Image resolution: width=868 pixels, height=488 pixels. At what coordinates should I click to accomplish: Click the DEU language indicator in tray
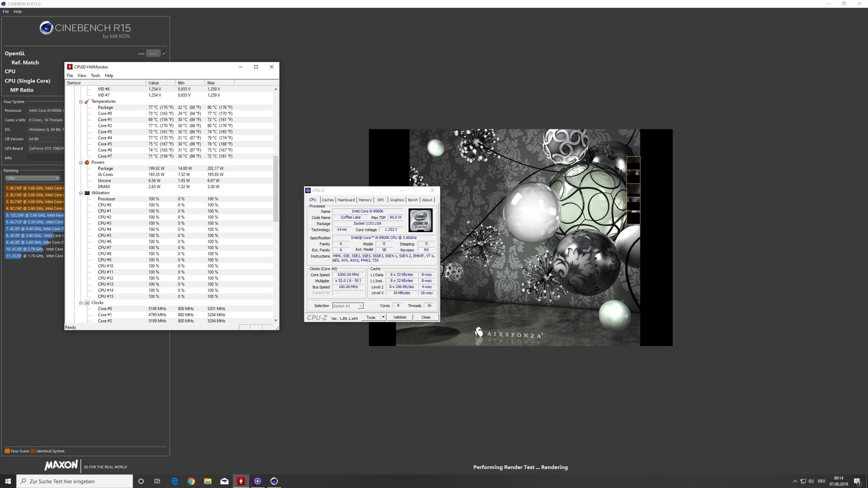point(821,481)
